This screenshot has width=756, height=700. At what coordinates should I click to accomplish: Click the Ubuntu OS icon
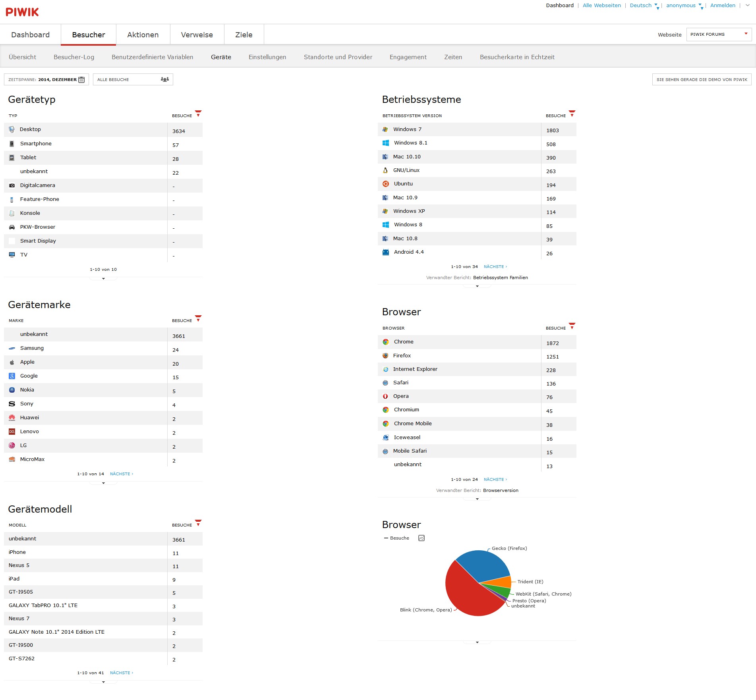point(386,184)
